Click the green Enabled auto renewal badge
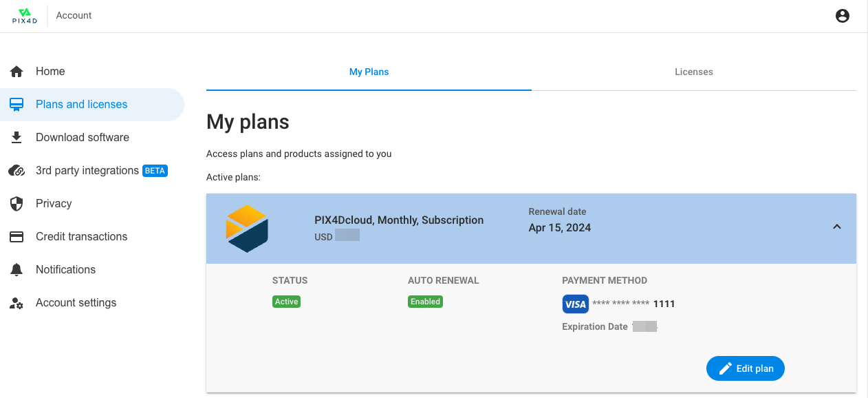Image resolution: width=868 pixels, height=398 pixels. 425,302
